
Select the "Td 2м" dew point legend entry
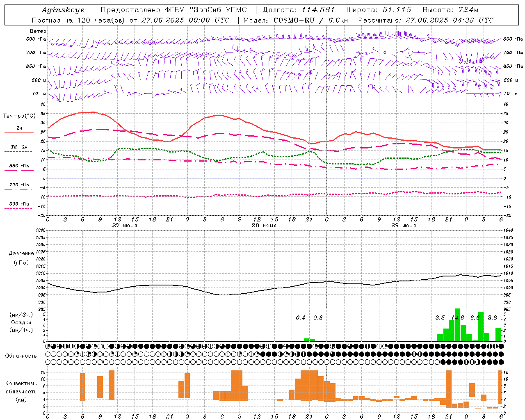[x=19, y=147]
